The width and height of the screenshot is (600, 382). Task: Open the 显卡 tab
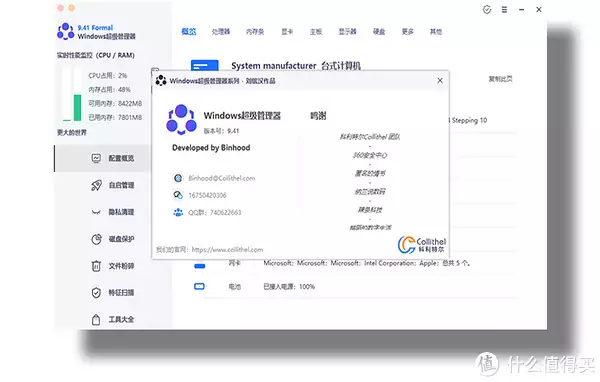287,32
